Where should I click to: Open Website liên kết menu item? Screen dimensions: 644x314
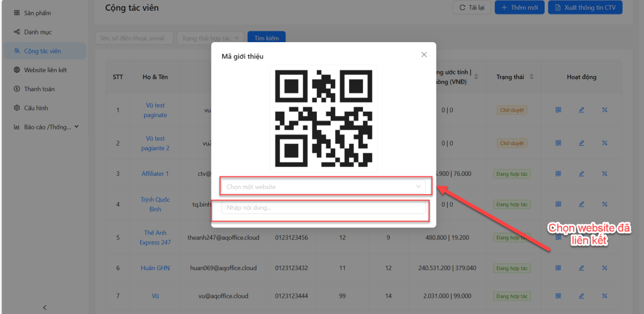(45, 70)
